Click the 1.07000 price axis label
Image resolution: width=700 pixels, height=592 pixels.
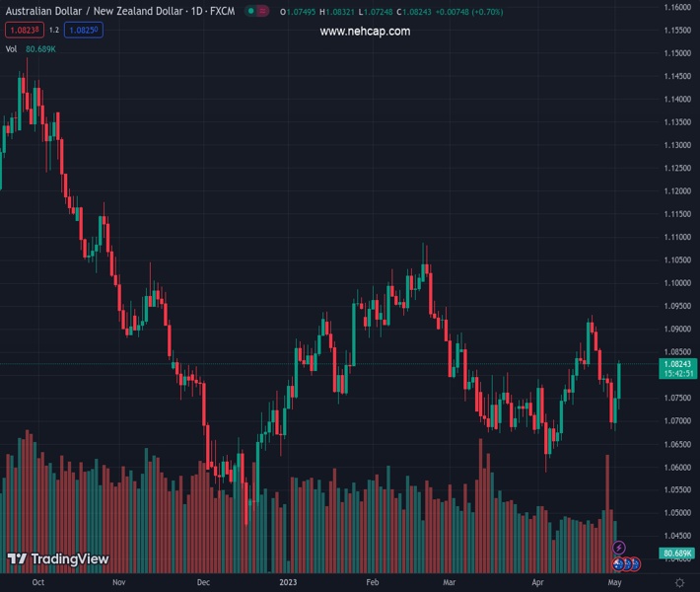coord(677,421)
